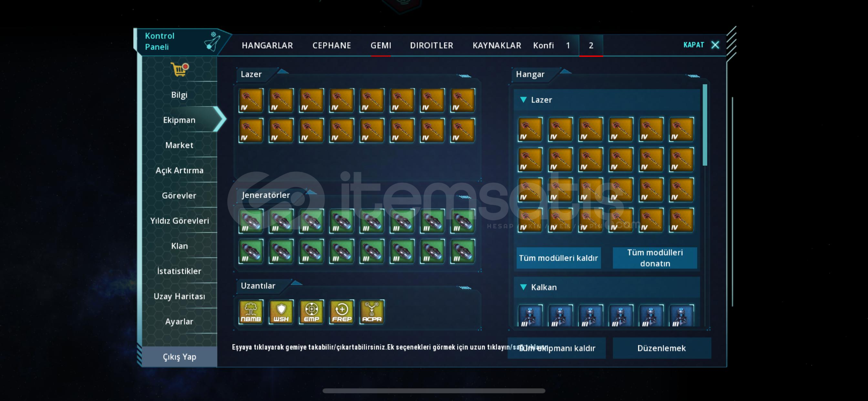Click the NBMB extension icon

251,312
